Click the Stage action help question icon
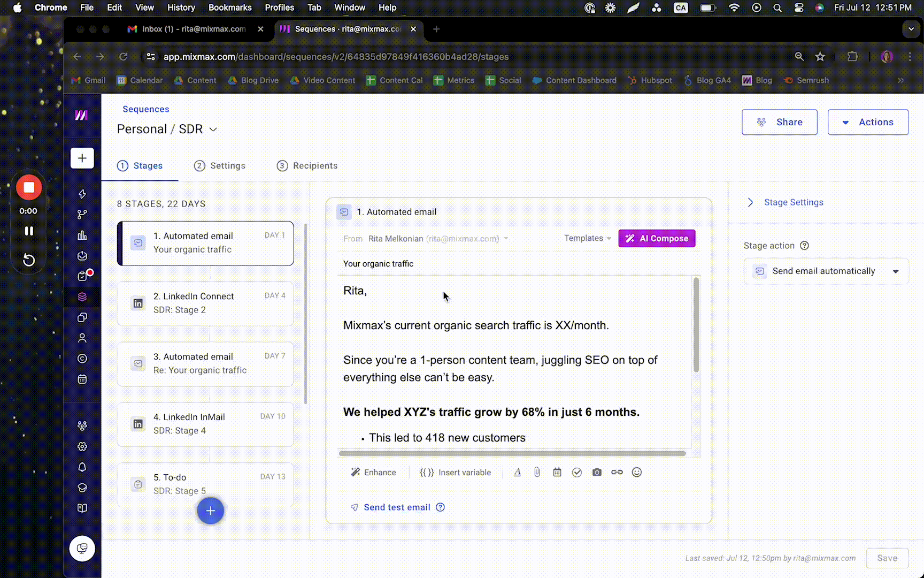The height and width of the screenshot is (578, 924). coord(804,246)
